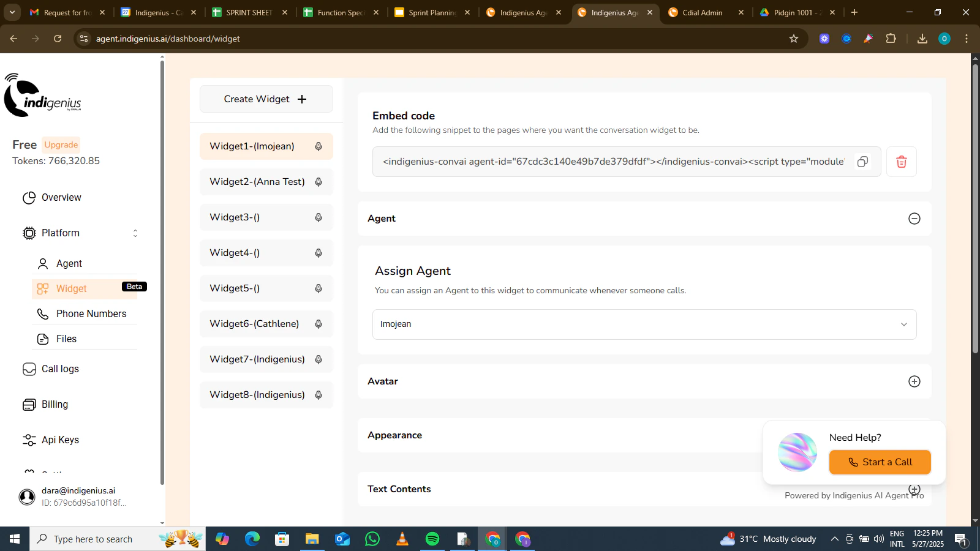Switch to Pidgin 1001 tab
The image size is (980, 551).
(x=797, y=12)
